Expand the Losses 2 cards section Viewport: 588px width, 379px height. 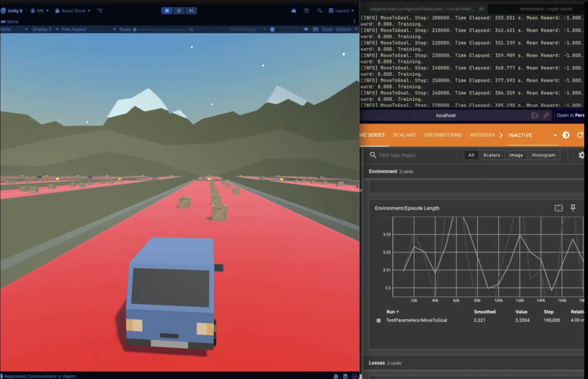tap(385, 363)
